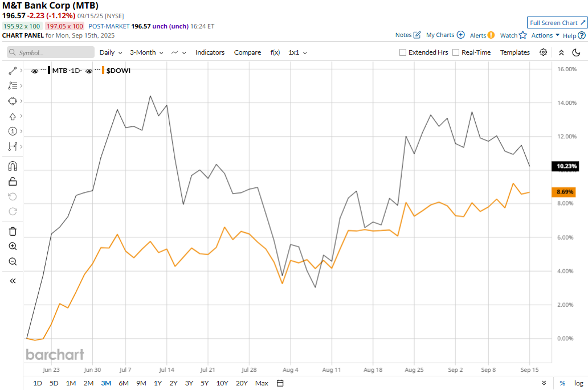588x390 pixels.
Task: Toggle $DOWI series visibility eye
Action: coord(89,71)
